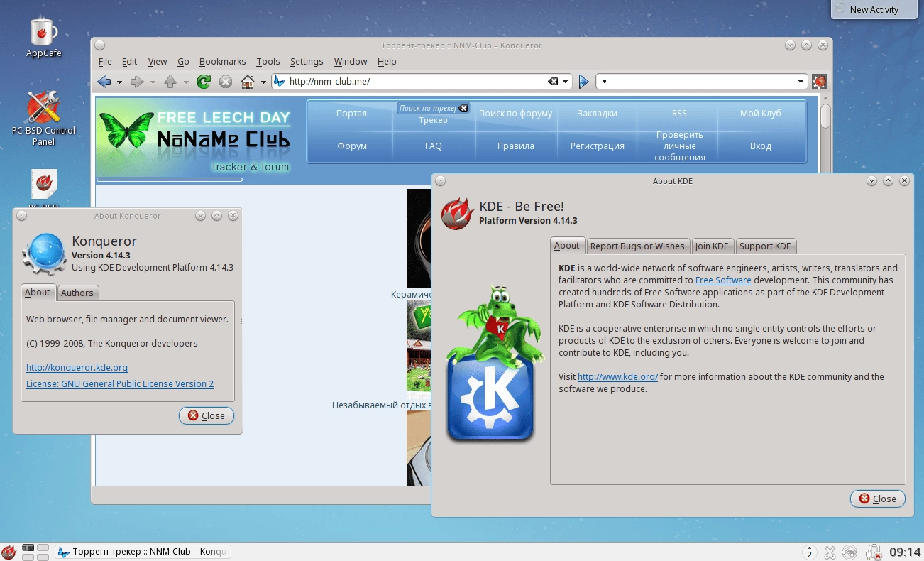The height and width of the screenshot is (561, 924).
Task: Switch to Authors tab in About Konqueror
Action: point(77,293)
